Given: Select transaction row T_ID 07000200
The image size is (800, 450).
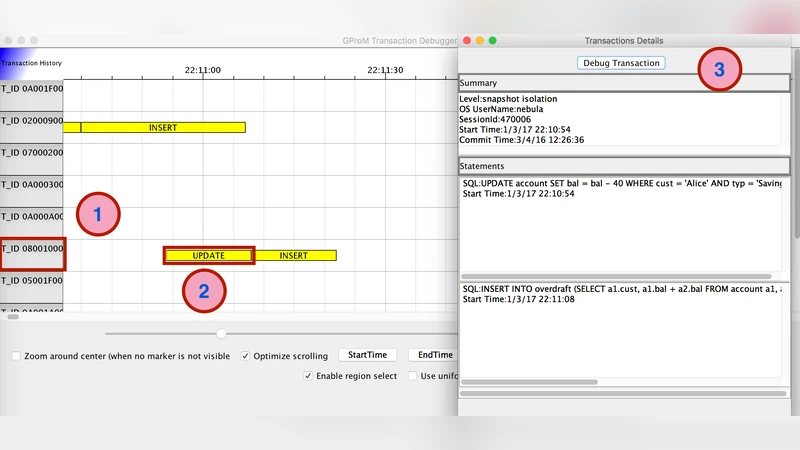Looking at the screenshot, I should click(x=32, y=153).
